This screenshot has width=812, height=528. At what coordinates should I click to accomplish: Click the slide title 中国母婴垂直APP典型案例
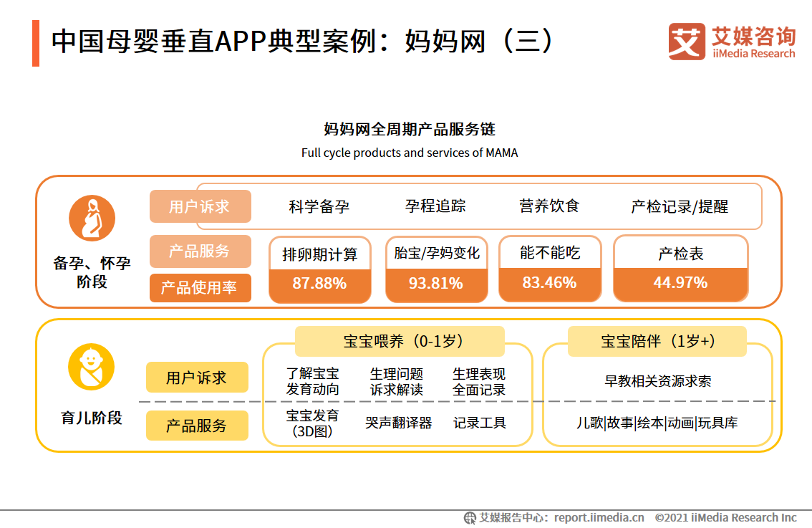point(302,42)
